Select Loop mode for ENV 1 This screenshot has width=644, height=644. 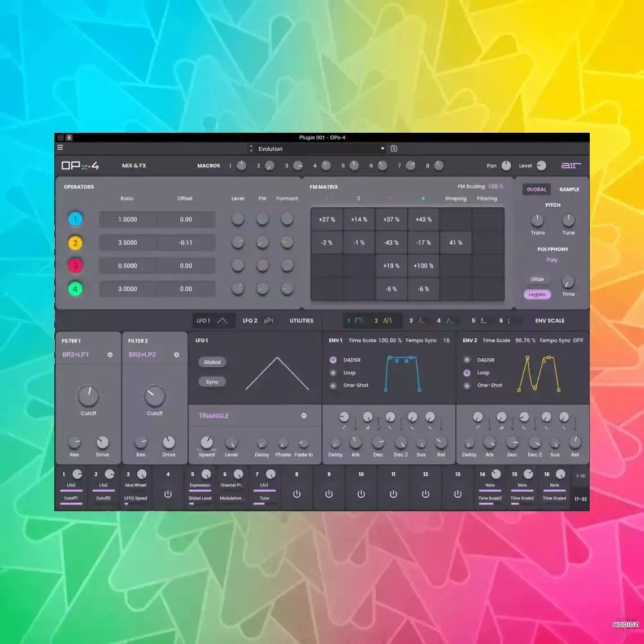333,372
